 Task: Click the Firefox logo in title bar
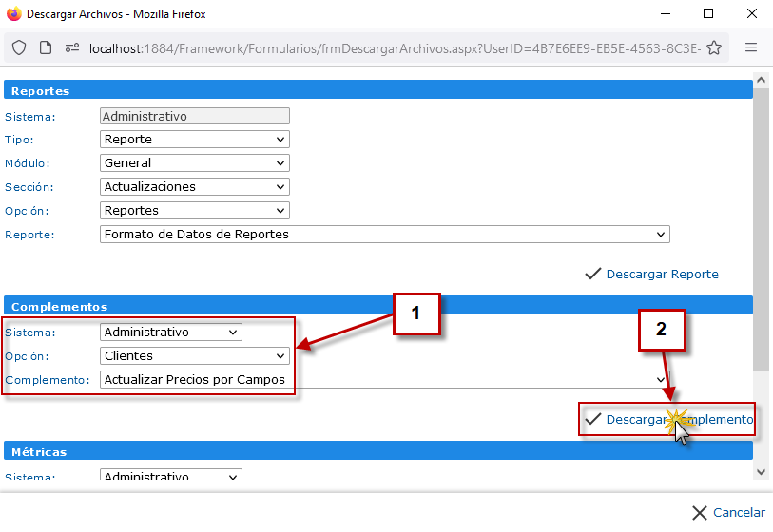(13, 14)
